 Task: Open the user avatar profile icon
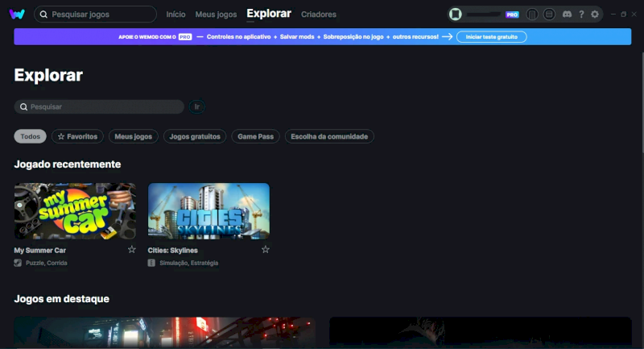(455, 15)
